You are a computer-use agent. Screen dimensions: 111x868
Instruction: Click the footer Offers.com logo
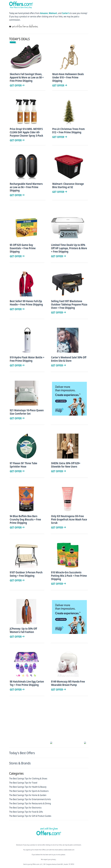49,832
